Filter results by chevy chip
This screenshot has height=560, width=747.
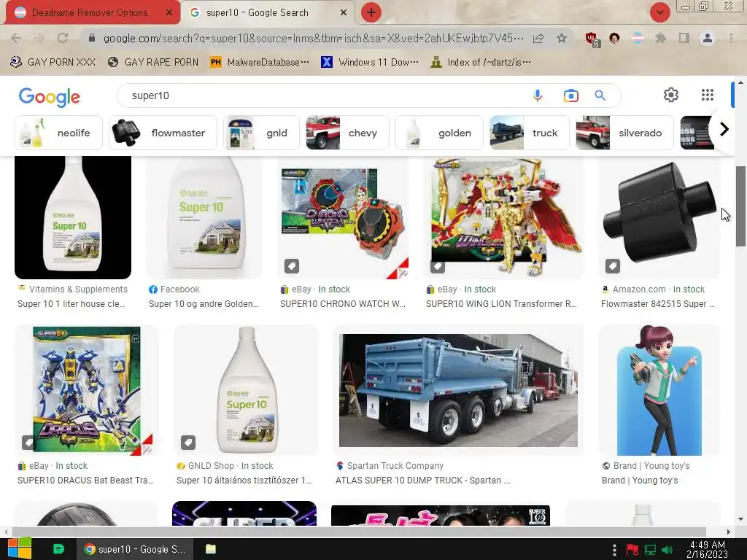click(347, 133)
